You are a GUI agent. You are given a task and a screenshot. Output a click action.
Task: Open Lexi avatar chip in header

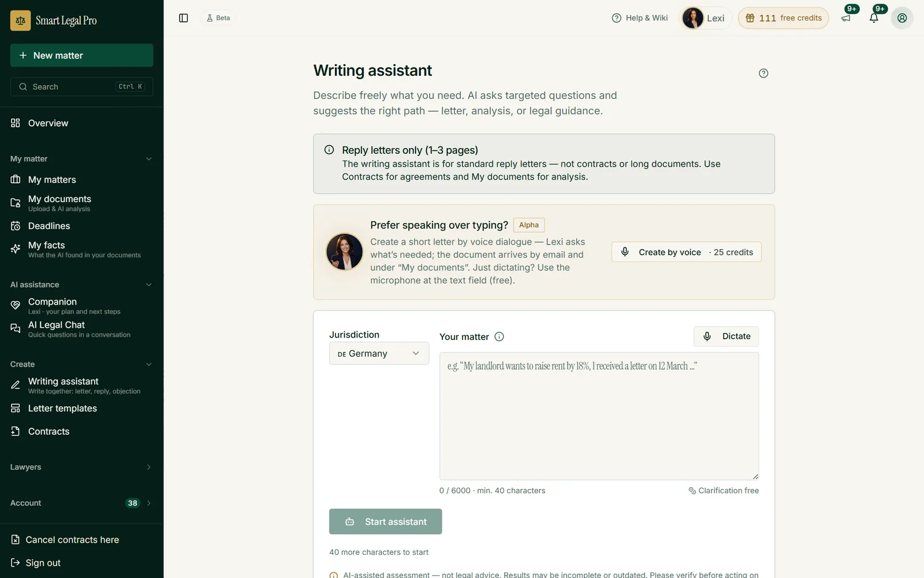tap(705, 18)
